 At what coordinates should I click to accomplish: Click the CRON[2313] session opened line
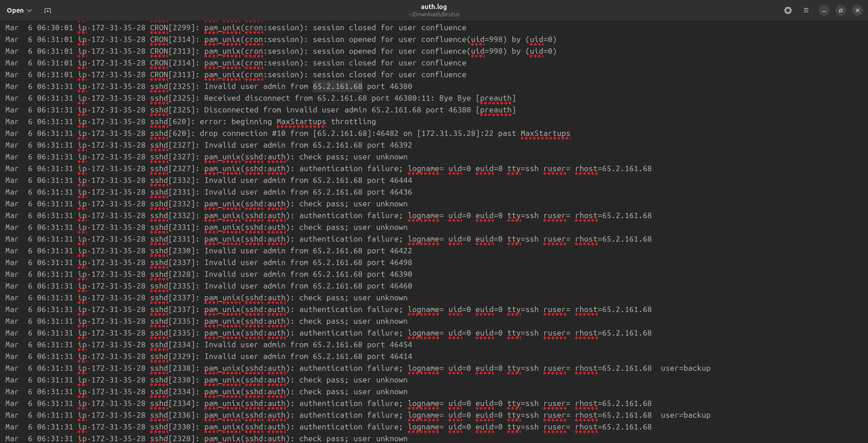[x=281, y=51]
